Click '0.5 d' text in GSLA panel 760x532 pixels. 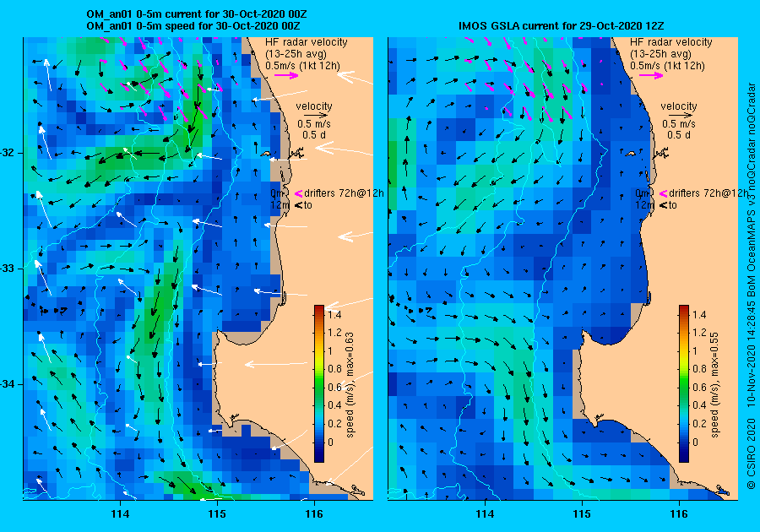click(679, 135)
